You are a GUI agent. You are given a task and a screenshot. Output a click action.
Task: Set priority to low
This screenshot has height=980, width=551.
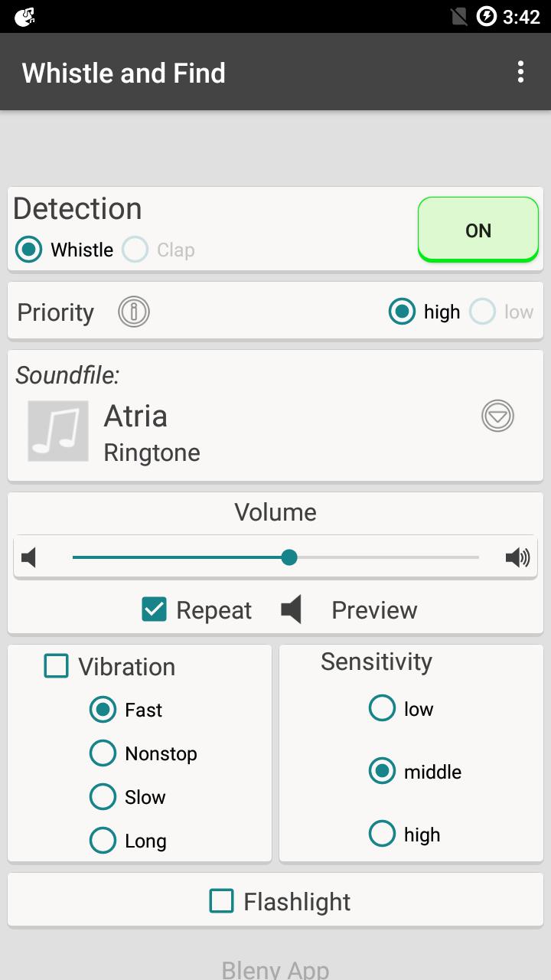(x=483, y=312)
